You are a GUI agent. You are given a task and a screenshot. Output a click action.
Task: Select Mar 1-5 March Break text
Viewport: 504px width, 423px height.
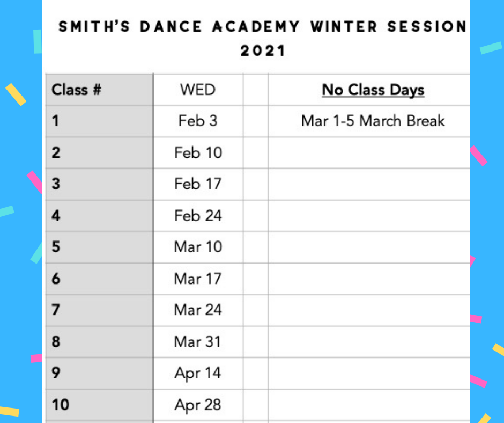[x=373, y=121]
